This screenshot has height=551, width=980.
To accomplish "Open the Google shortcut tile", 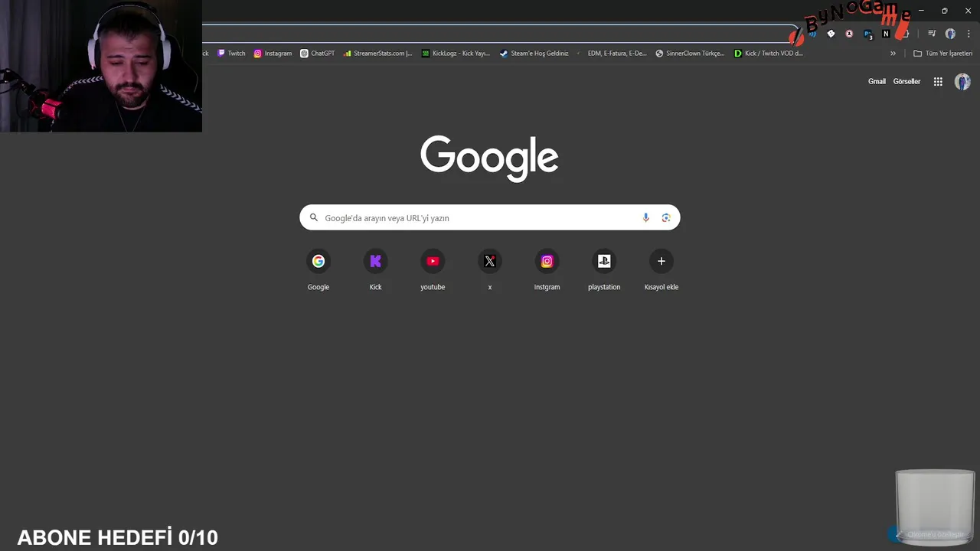I will click(318, 271).
